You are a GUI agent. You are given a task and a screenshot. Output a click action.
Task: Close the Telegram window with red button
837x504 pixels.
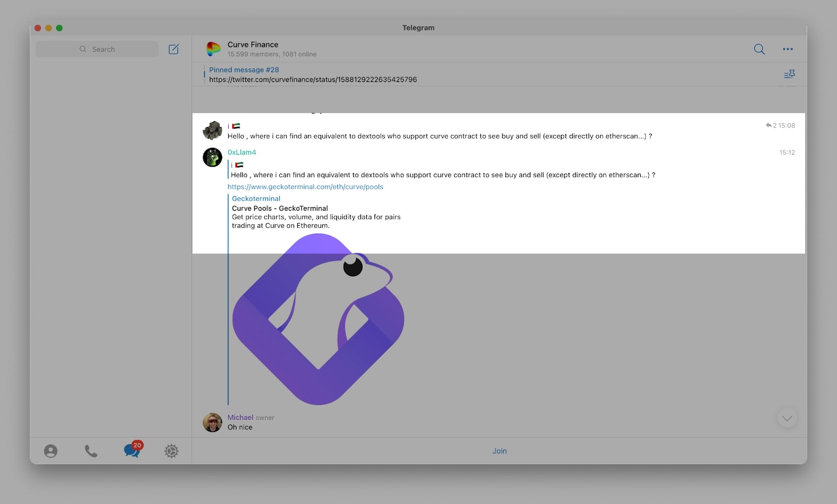(x=38, y=28)
